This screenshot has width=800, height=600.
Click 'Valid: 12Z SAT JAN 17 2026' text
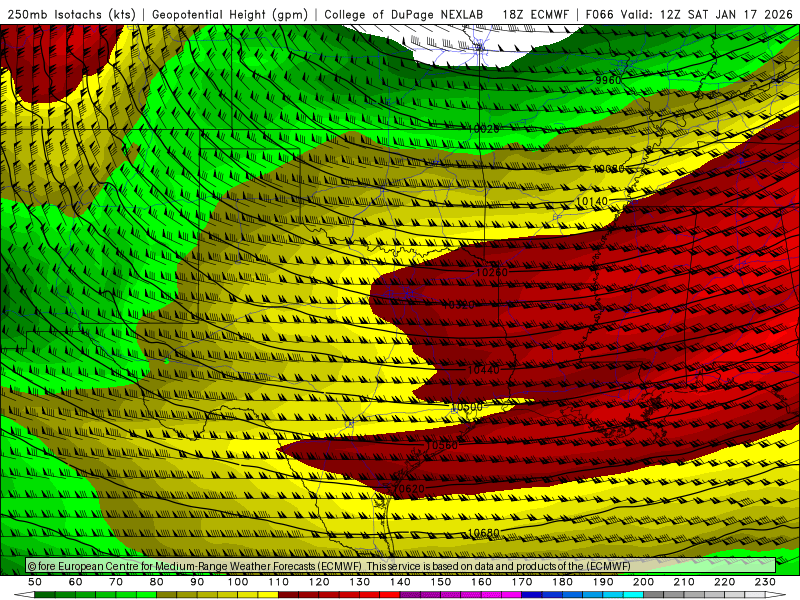point(707,14)
